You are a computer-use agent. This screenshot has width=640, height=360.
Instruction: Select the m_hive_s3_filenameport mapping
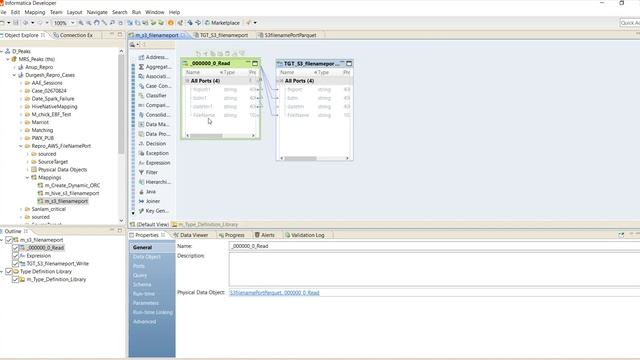coord(68,193)
